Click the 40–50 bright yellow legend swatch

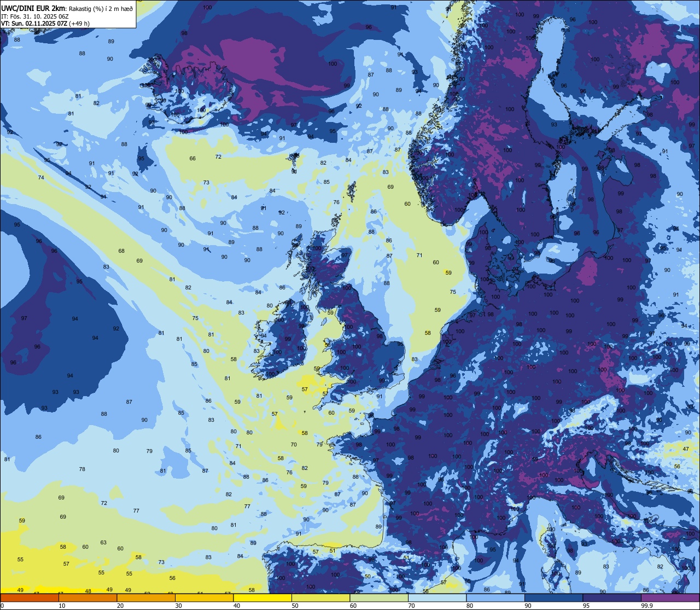click(x=262, y=597)
